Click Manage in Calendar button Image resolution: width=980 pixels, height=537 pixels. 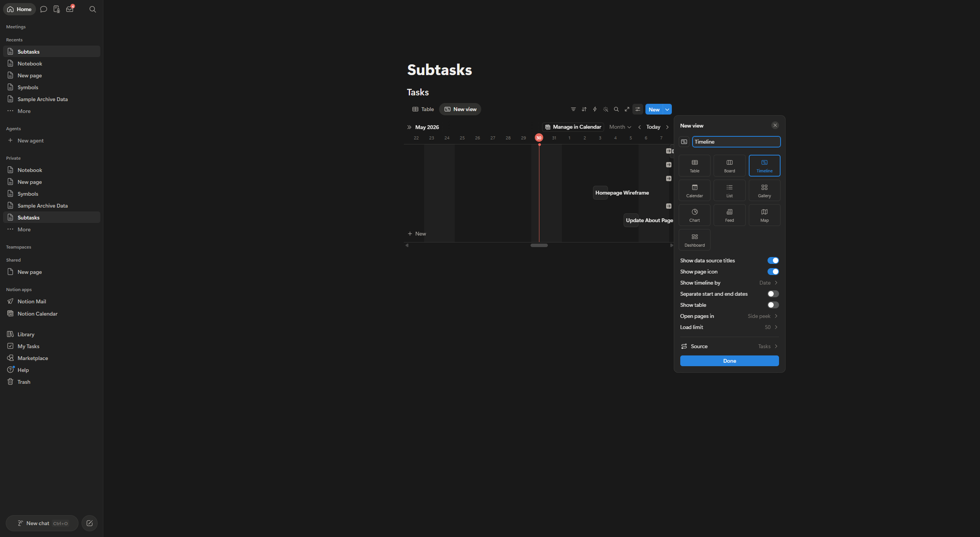573,127
